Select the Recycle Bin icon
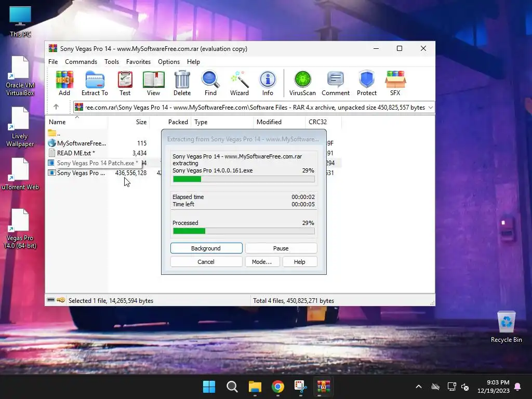Viewport: 532px width, 399px height. (x=506, y=327)
